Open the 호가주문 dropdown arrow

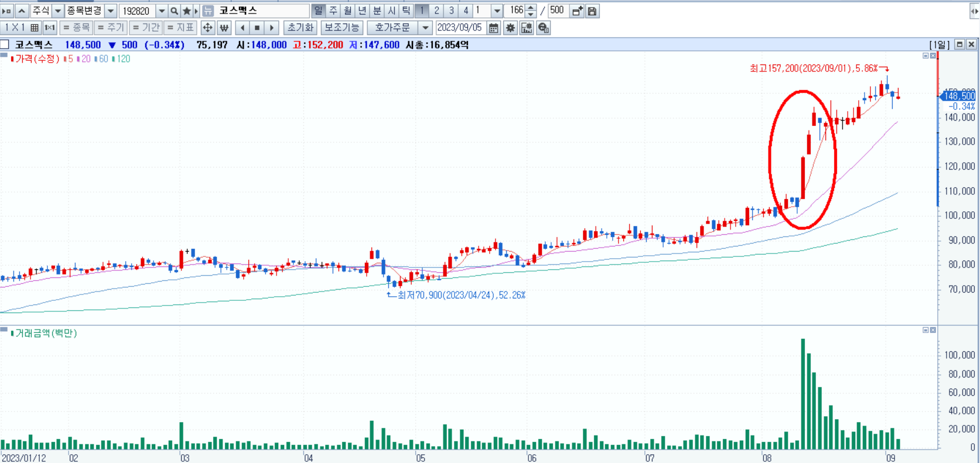426,28
